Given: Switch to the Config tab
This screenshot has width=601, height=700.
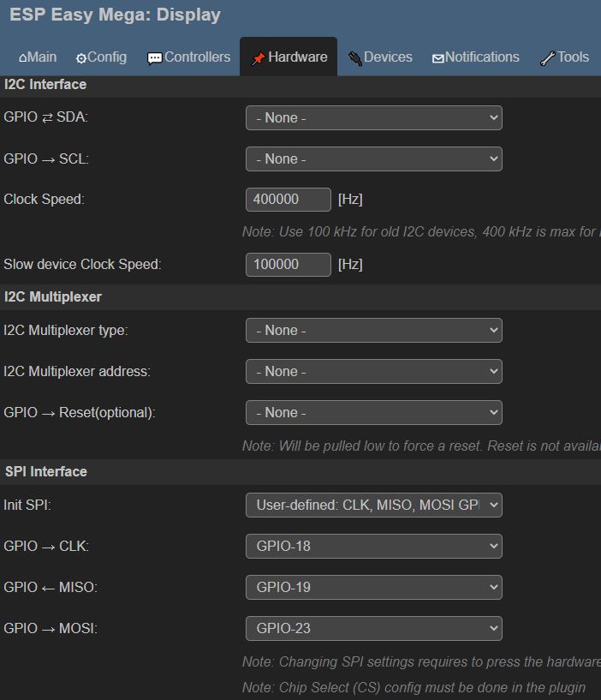Looking at the screenshot, I should [x=101, y=57].
